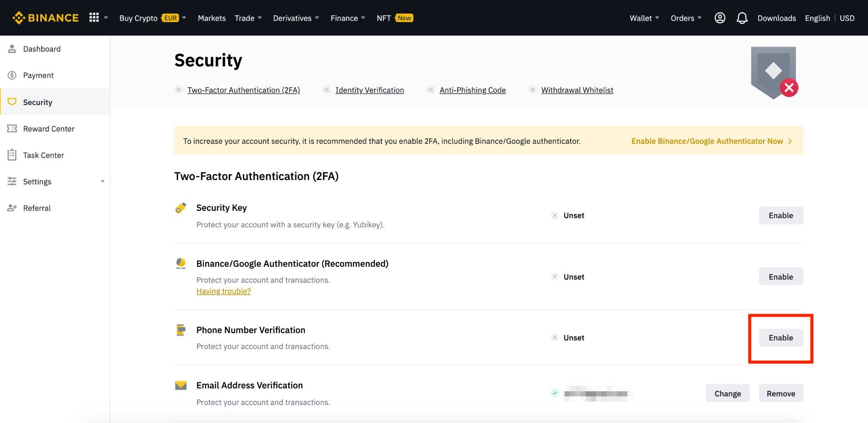The height and width of the screenshot is (423, 868).
Task: Click the Binance logo
Action: (x=45, y=18)
